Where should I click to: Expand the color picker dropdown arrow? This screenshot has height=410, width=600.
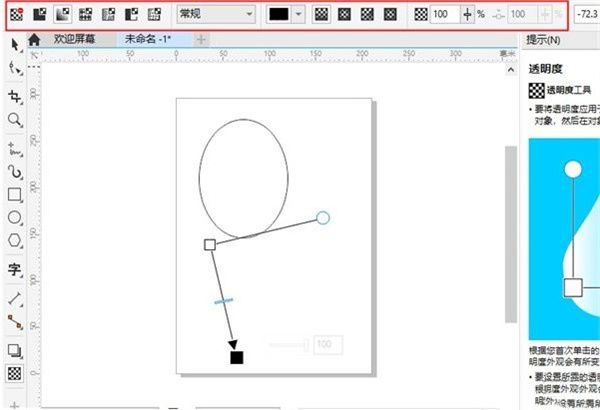click(298, 15)
